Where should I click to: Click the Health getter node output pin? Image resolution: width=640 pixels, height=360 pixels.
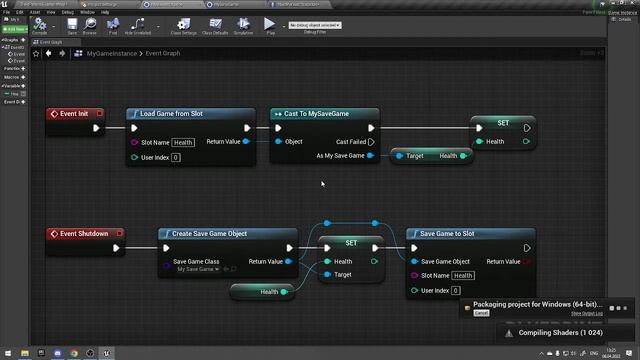point(284,292)
